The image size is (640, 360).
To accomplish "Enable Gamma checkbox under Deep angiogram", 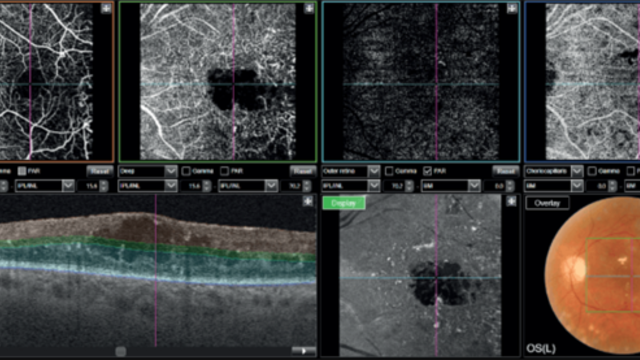I will pyautogui.click(x=186, y=171).
